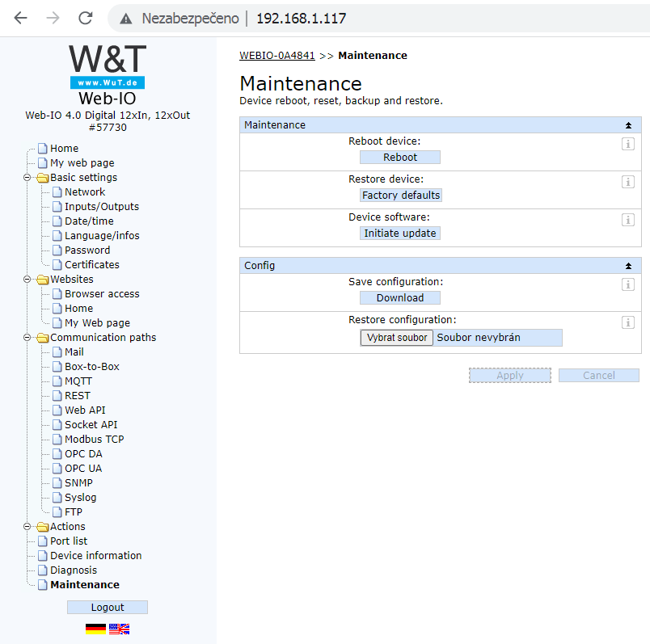Collapse the Config panel using its chevron
This screenshot has width=650, height=644.
628,265
